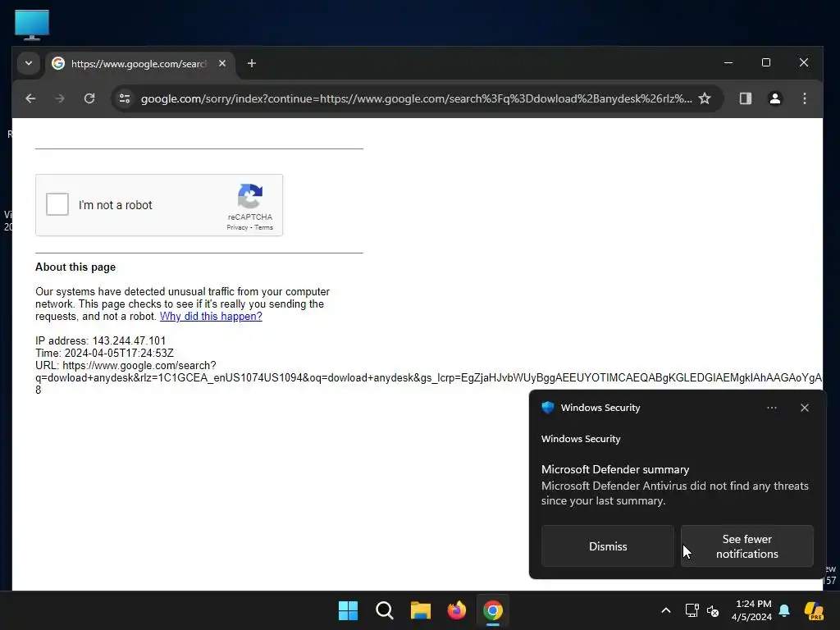Click See fewer notifications button

click(746, 546)
